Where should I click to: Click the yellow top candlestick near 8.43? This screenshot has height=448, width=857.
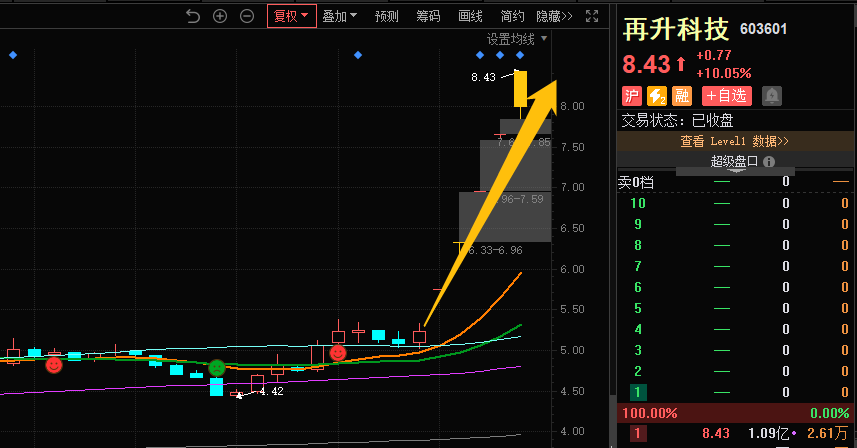click(520, 89)
